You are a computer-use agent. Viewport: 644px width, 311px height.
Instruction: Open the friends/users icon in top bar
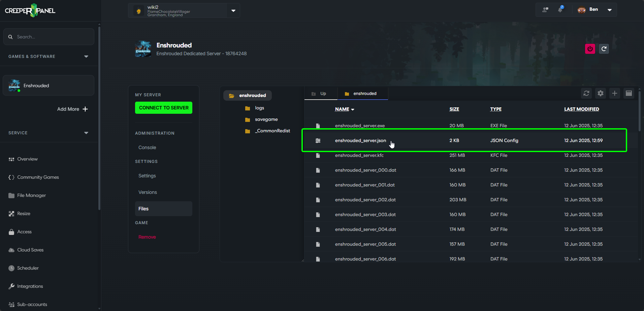(x=545, y=10)
